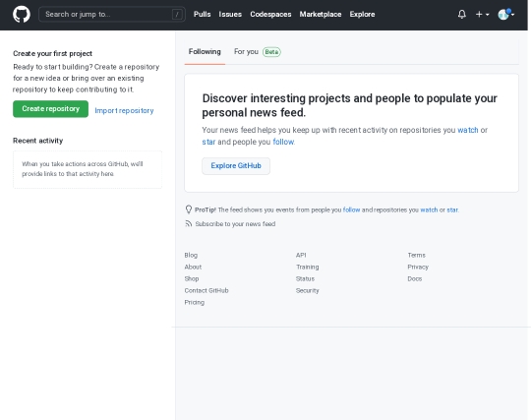
Task: Open the API footer link
Action: click(x=301, y=255)
